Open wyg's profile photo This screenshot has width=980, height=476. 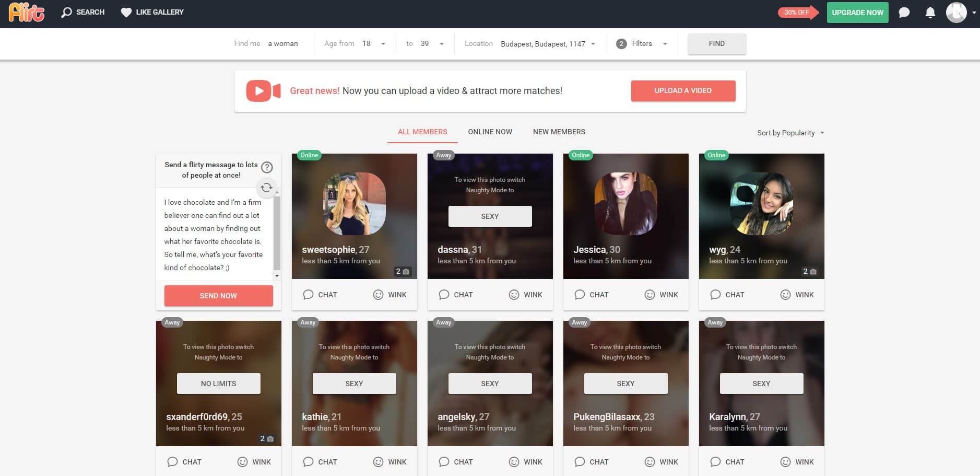click(x=761, y=204)
